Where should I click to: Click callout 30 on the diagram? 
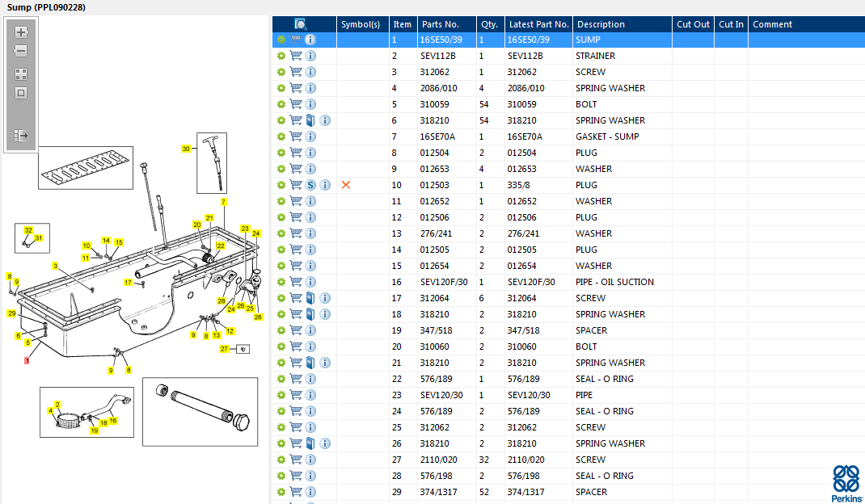click(x=186, y=149)
